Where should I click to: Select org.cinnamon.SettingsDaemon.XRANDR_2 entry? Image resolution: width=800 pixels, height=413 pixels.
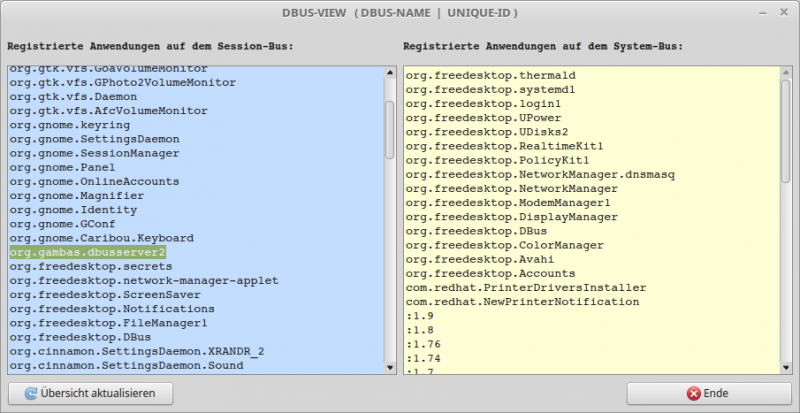point(137,352)
